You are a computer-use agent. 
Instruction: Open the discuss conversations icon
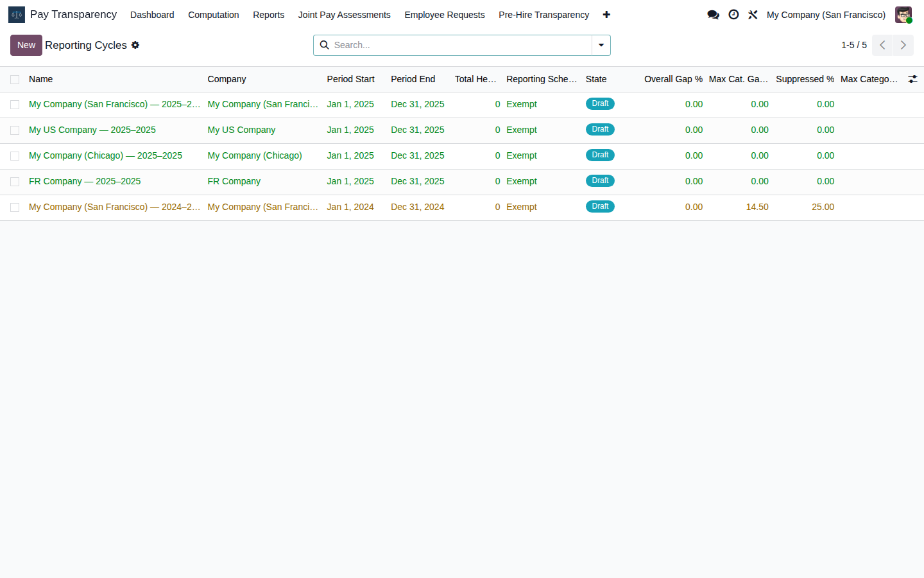pos(713,15)
